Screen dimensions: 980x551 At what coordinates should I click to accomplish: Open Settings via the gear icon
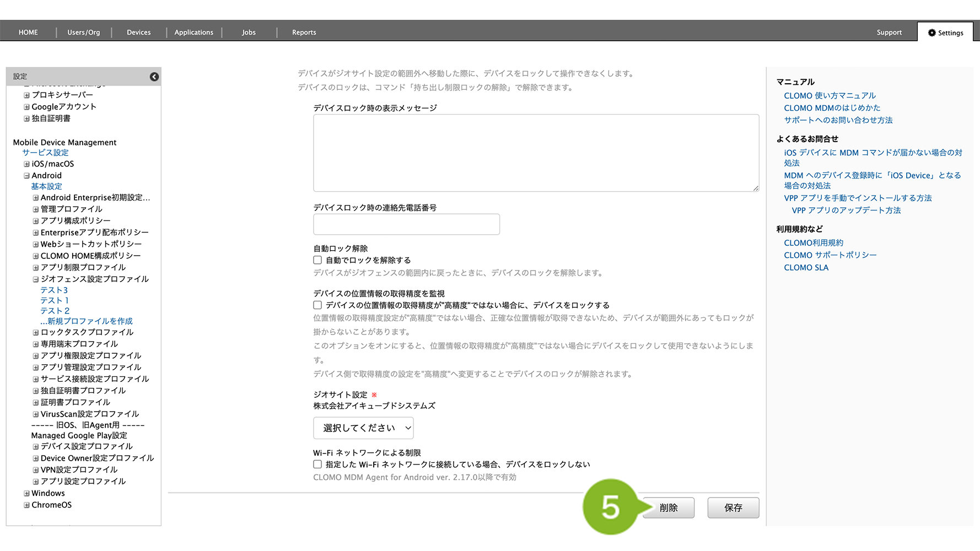pos(931,33)
